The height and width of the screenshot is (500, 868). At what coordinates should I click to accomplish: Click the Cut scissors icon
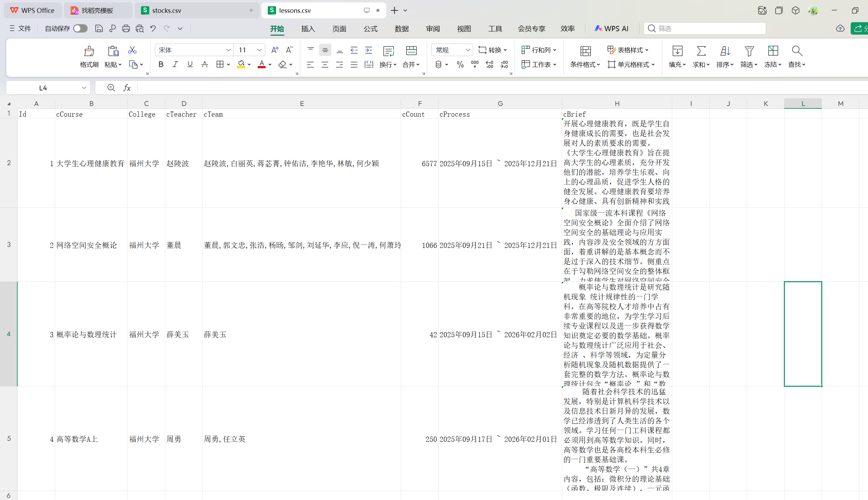click(132, 50)
